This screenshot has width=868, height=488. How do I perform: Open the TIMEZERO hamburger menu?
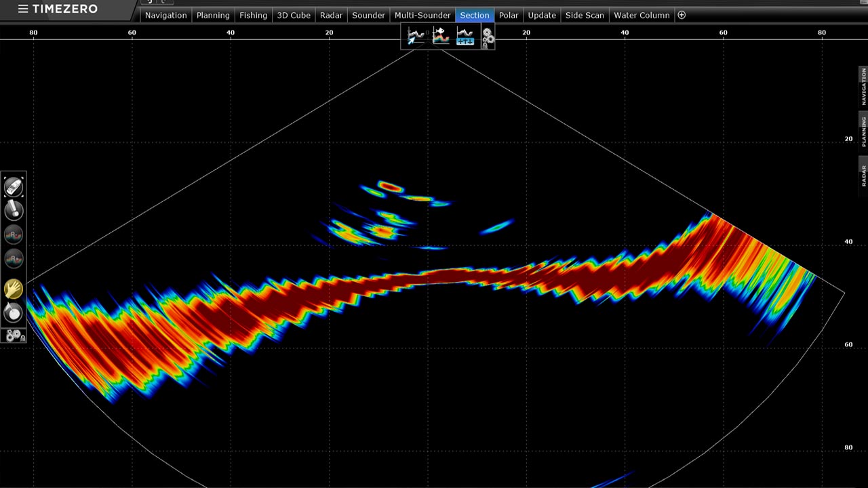pos(23,9)
